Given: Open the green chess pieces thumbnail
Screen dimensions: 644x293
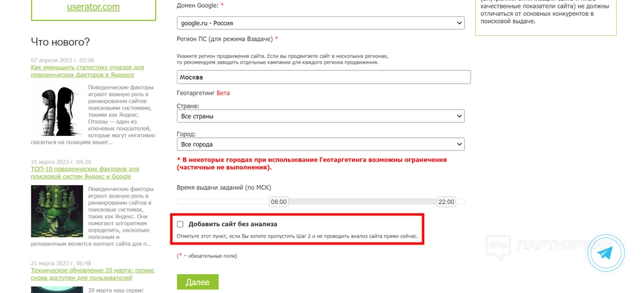Looking at the screenshot, I should coord(57,211).
